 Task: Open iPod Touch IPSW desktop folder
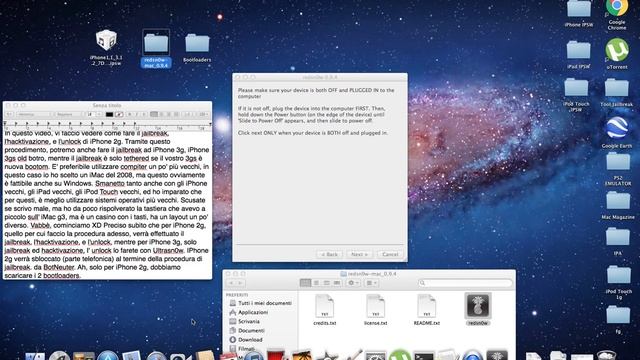(x=576, y=95)
